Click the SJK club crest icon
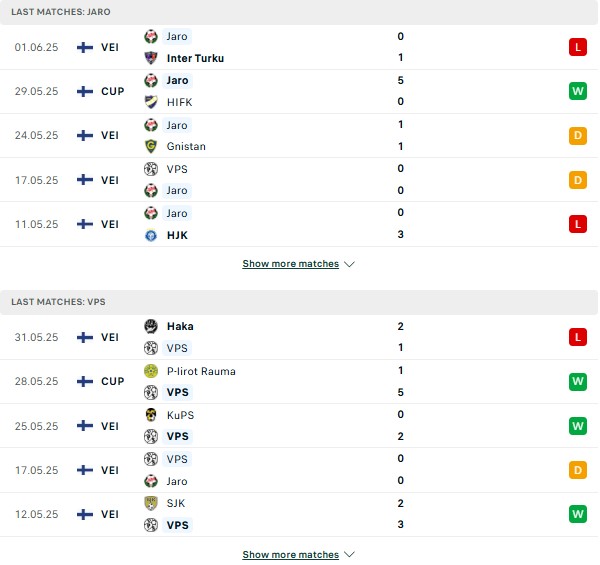The height and width of the screenshot is (565, 600). 151,503
